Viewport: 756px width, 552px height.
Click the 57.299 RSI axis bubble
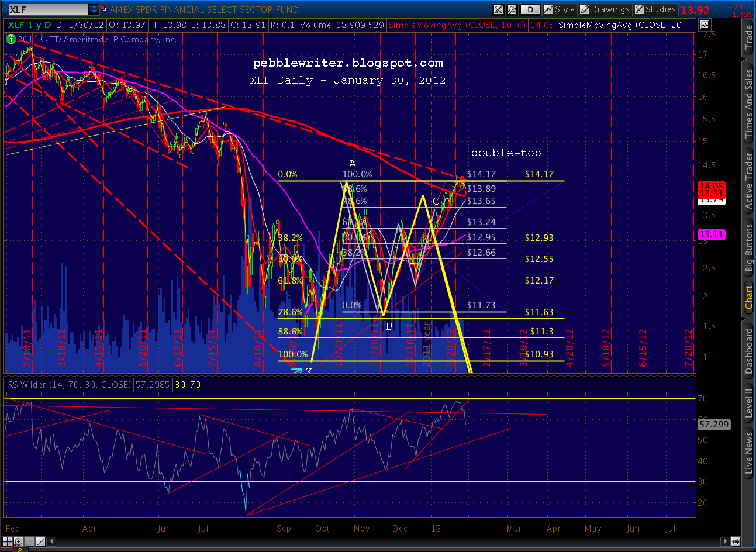point(714,425)
